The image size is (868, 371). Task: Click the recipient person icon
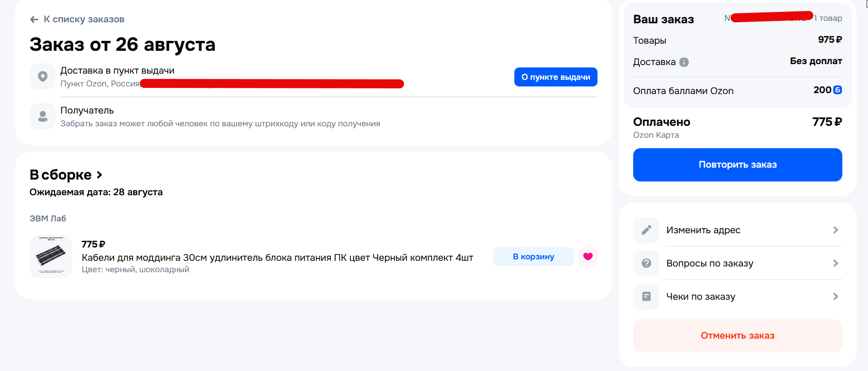point(43,116)
